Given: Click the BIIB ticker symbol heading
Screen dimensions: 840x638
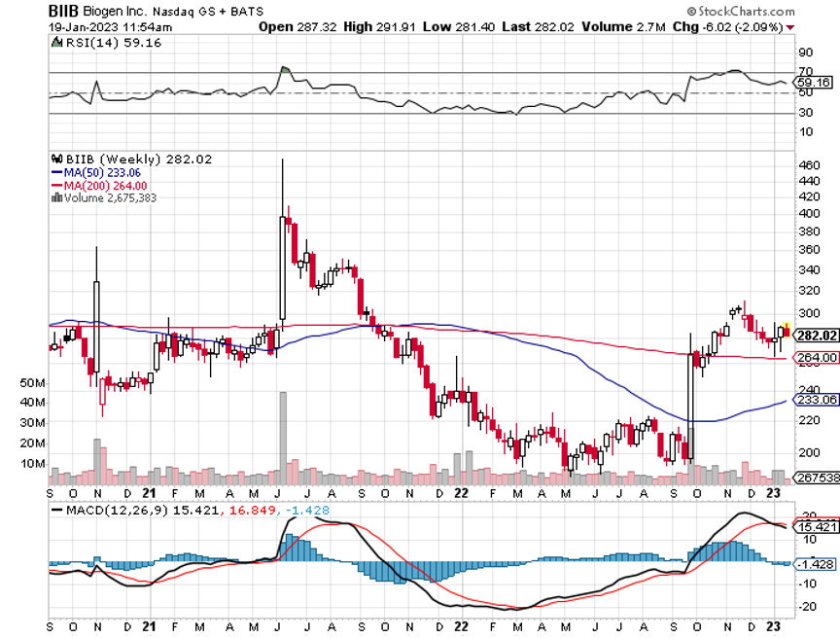Looking at the screenshot, I should (63, 11).
